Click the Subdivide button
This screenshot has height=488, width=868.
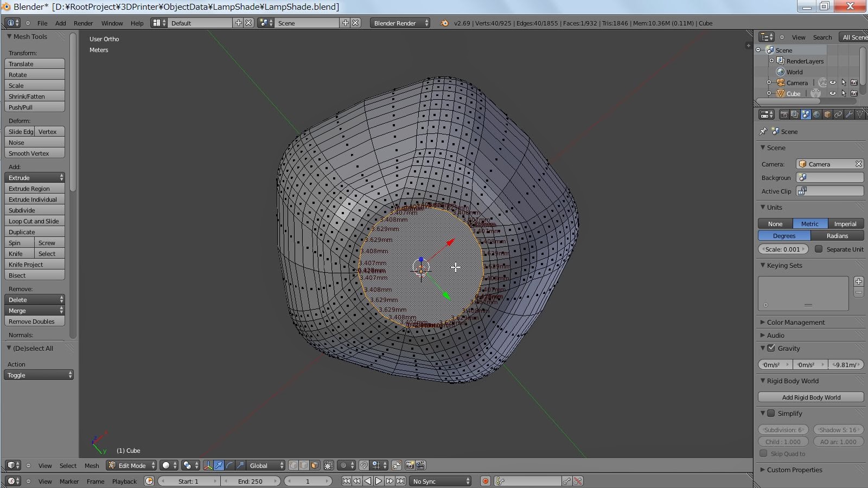[35, 210]
